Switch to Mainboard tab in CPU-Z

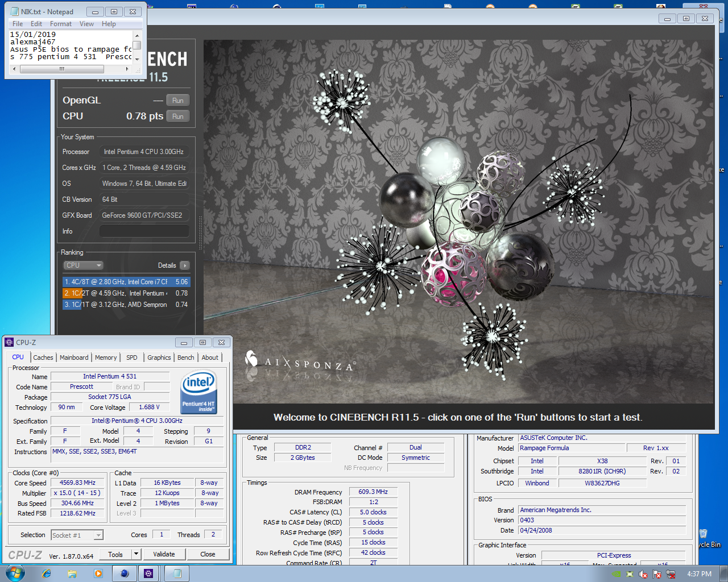tap(74, 357)
